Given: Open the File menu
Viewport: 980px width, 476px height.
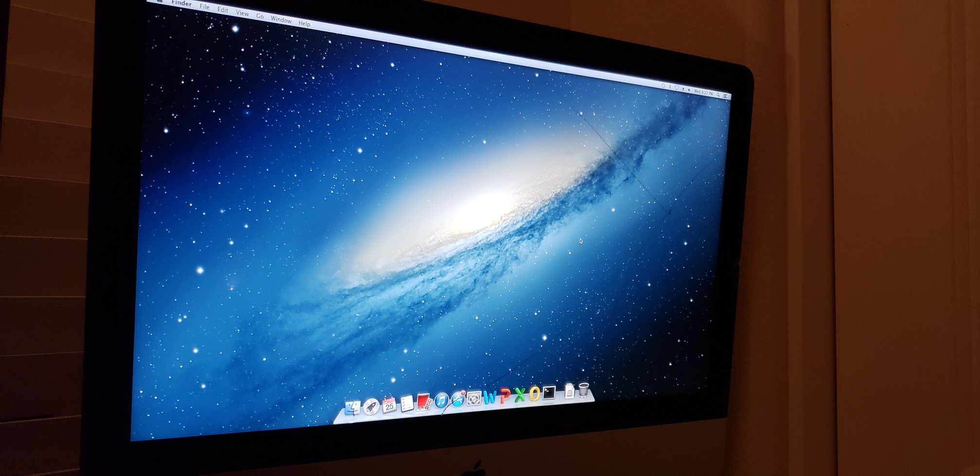Looking at the screenshot, I should [x=205, y=7].
